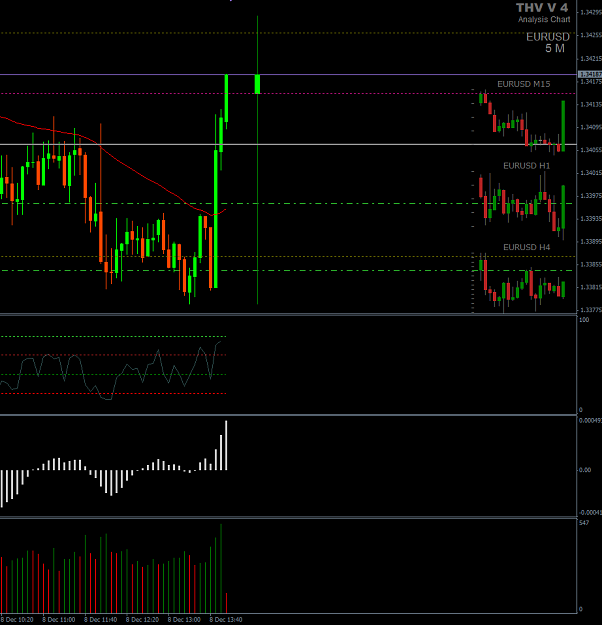
Task: Select the white solid horizontal level line
Action: (289, 144)
